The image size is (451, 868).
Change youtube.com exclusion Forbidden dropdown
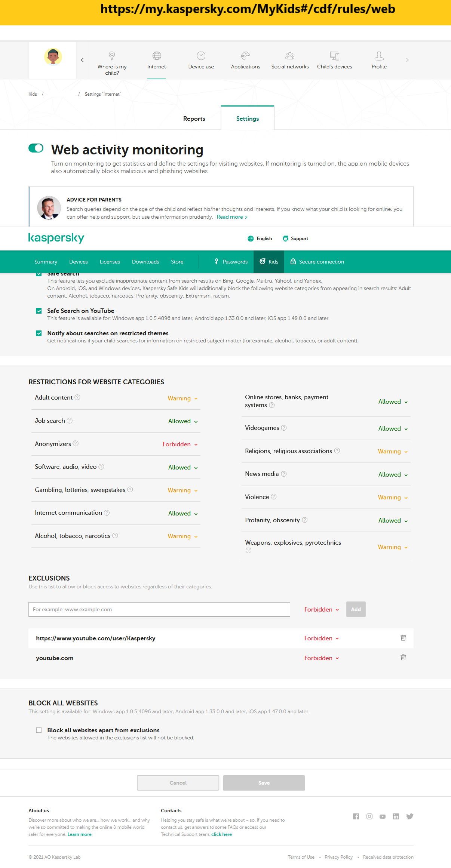click(322, 658)
